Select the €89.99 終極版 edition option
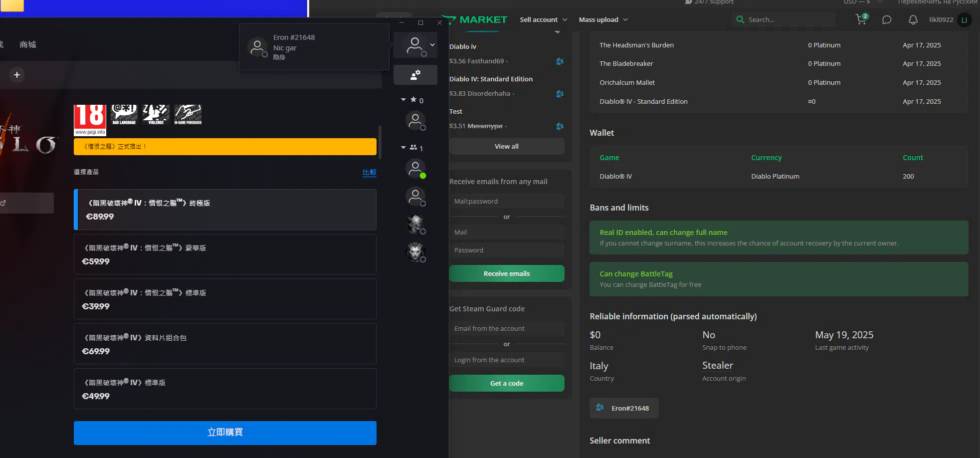The width and height of the screenshot is (980, 458). point(225,210)
